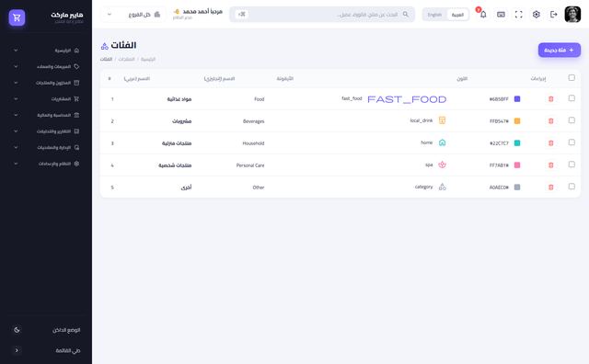Click the Arabic name column header
Screen dimensions: 589x364
[x=137, y=79]
